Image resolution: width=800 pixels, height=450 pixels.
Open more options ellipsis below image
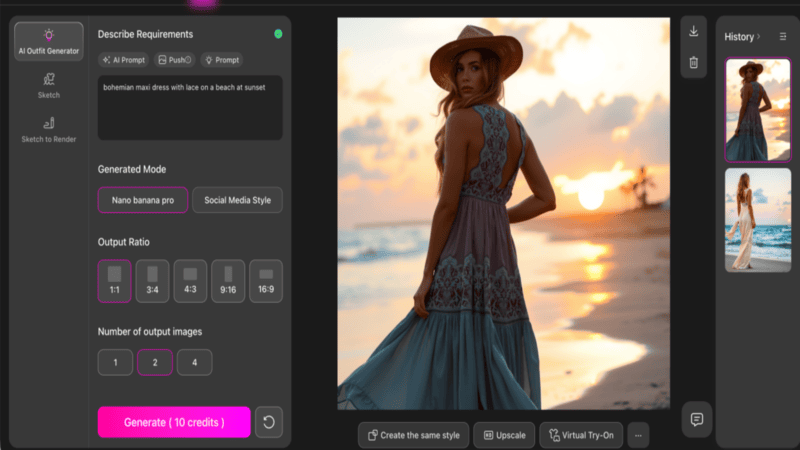[638, 435]
